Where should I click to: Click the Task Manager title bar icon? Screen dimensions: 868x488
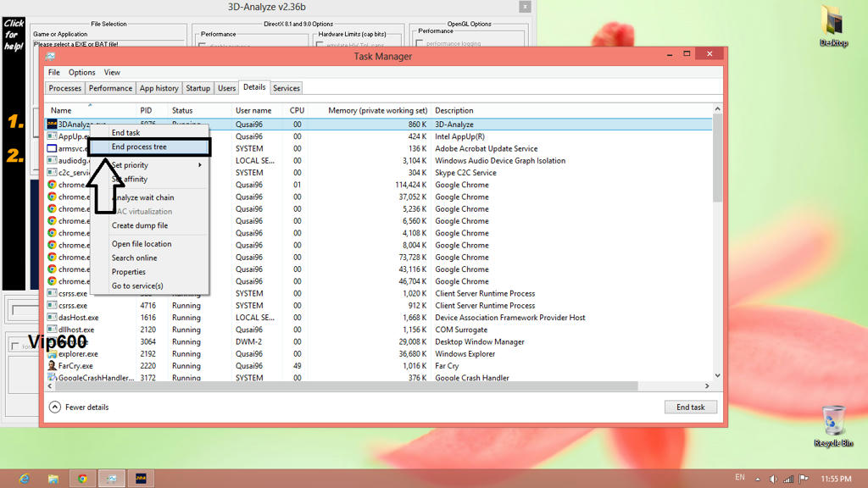tap(50, 56)
